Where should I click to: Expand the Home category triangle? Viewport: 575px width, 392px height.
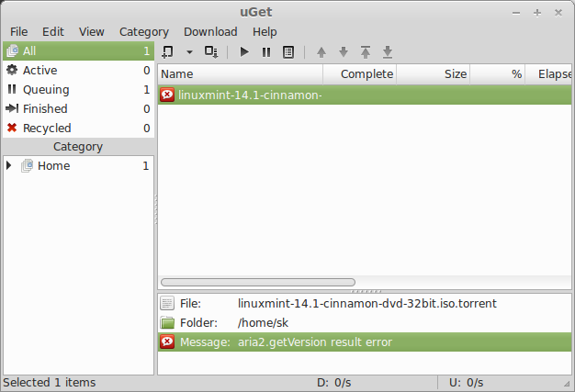(9, 165)
